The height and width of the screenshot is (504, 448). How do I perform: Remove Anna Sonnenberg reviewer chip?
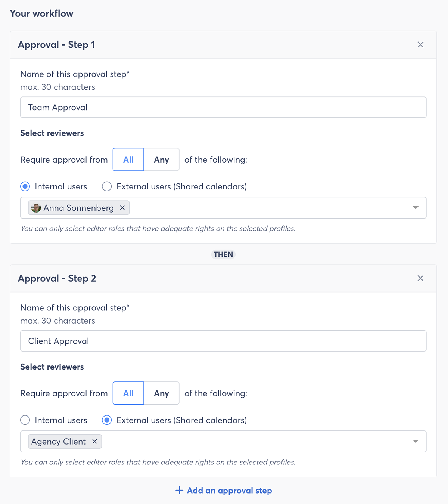pyautogui.click(x=122, y=208)
